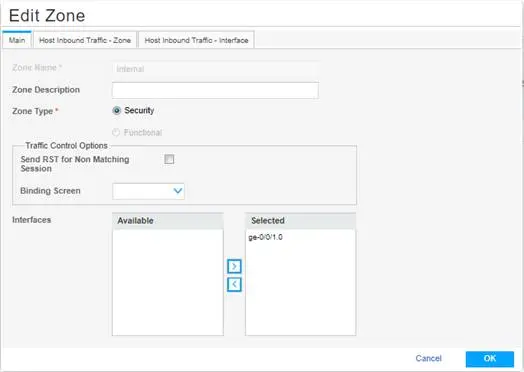
Task: Click the Zone Description input field
Action: coord(215,90)
